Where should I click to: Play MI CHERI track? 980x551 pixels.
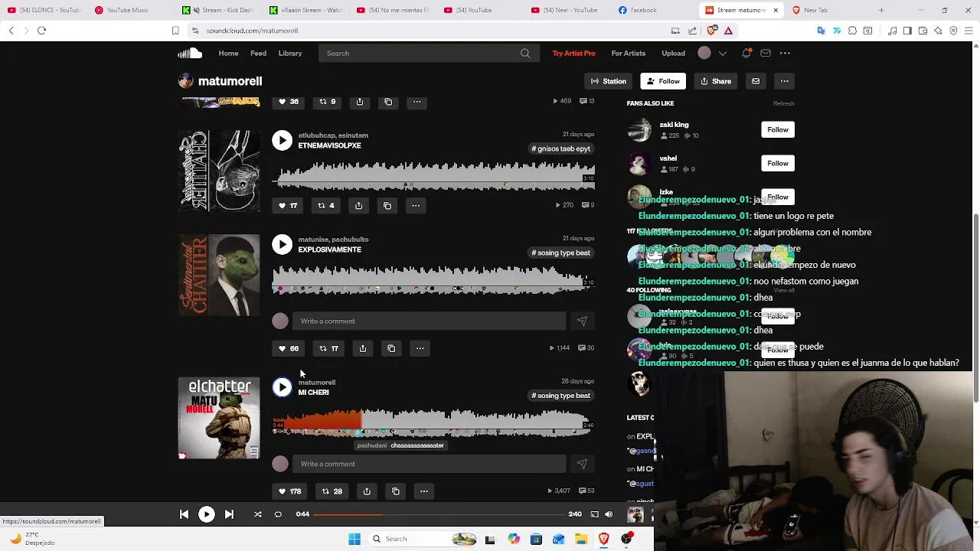[282, 387]
